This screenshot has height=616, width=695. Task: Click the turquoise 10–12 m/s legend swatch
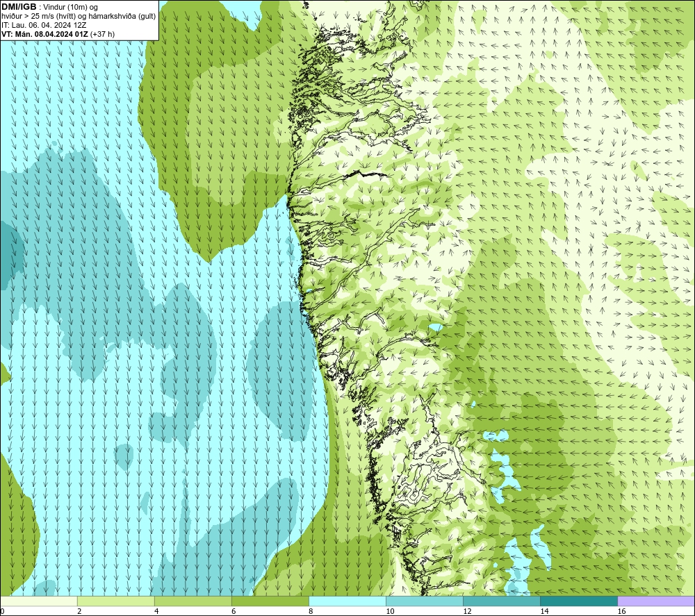click(x=425, y=601)
